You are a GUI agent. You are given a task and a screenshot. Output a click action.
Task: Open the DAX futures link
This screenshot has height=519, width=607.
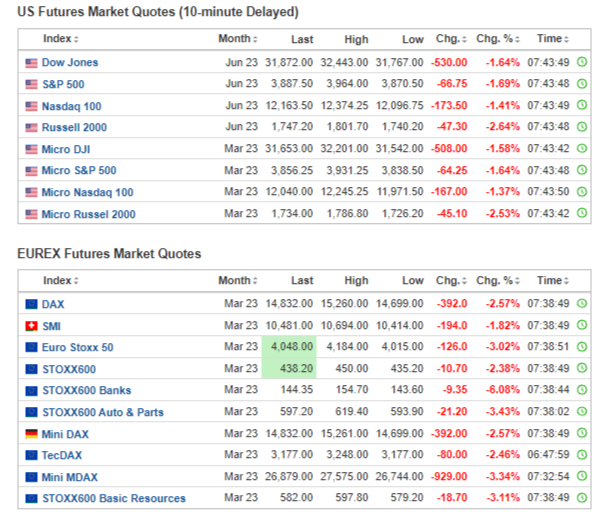[53, 304]
